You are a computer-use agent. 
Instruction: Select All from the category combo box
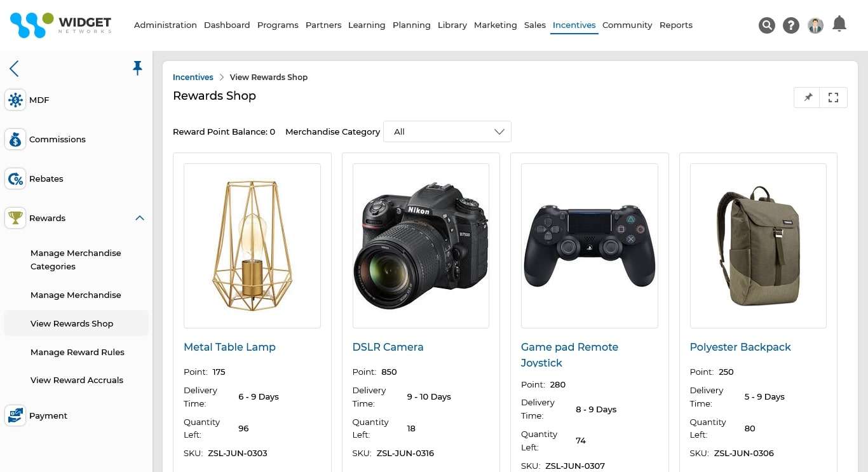coord(447,131)
